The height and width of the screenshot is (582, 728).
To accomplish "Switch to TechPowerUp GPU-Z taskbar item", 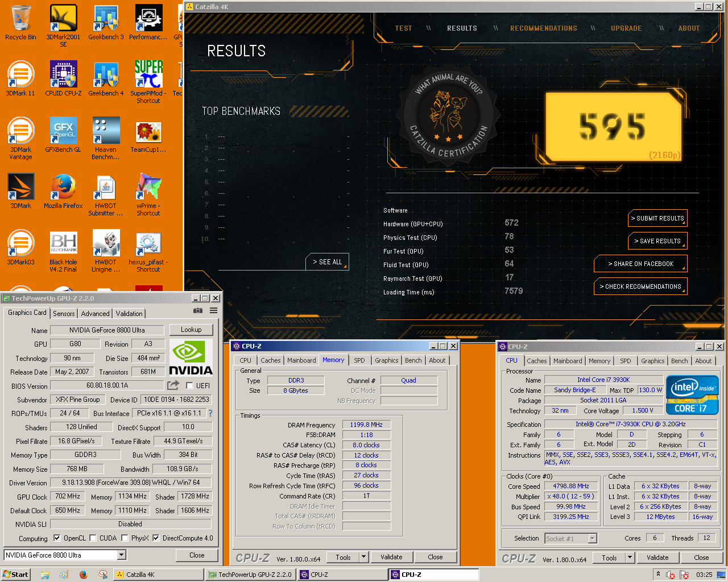I will pos(251,575).
